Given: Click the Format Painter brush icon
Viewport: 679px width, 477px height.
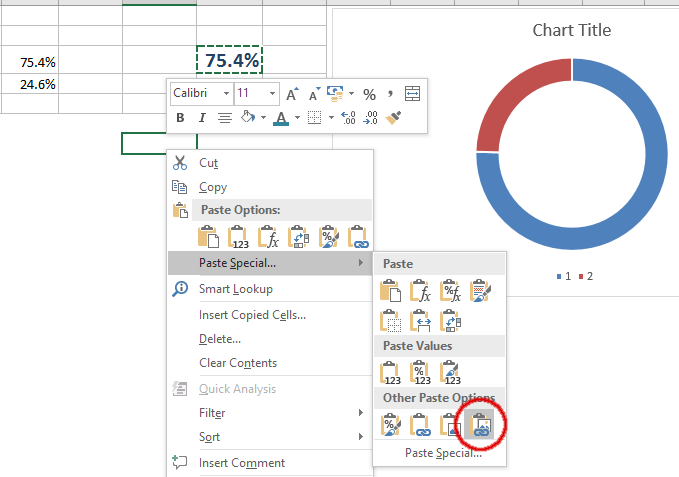Looking at the screenshot, I should [x=394, y=118].
